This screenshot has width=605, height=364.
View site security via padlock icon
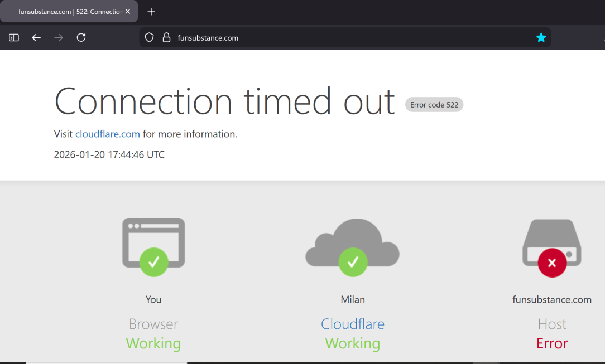166,38
